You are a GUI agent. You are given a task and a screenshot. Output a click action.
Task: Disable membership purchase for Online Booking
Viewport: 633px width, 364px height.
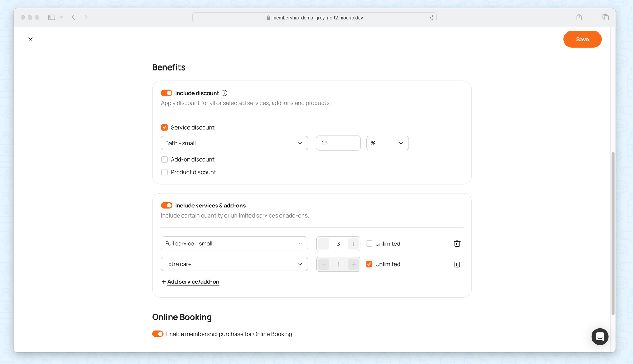pyautogui.click(x=158, y=334)
